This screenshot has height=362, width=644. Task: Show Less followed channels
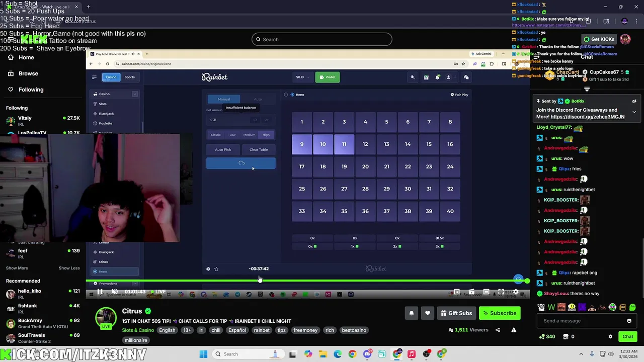[69, 268]
